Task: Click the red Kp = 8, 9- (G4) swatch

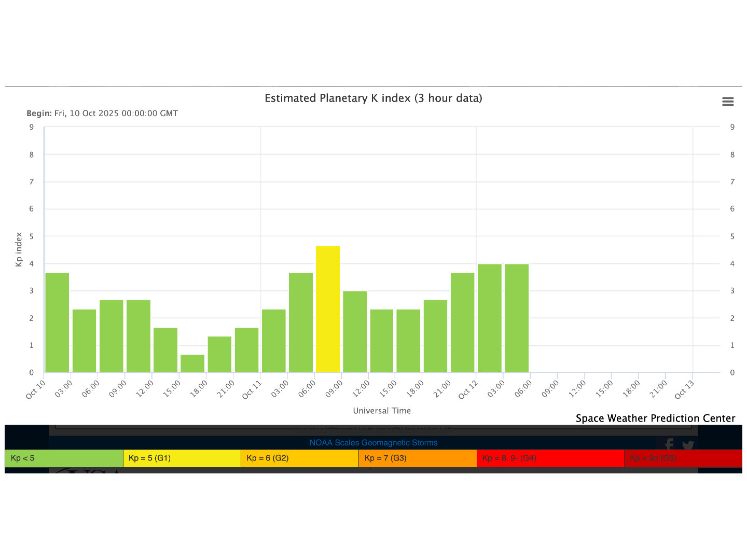Action: point(550,458)
